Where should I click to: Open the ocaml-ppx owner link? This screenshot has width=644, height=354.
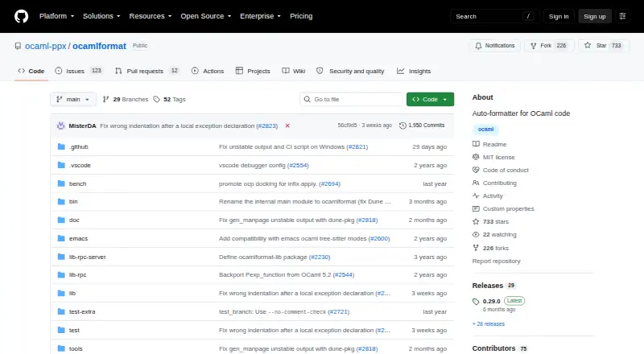click(x=46, y=46)
